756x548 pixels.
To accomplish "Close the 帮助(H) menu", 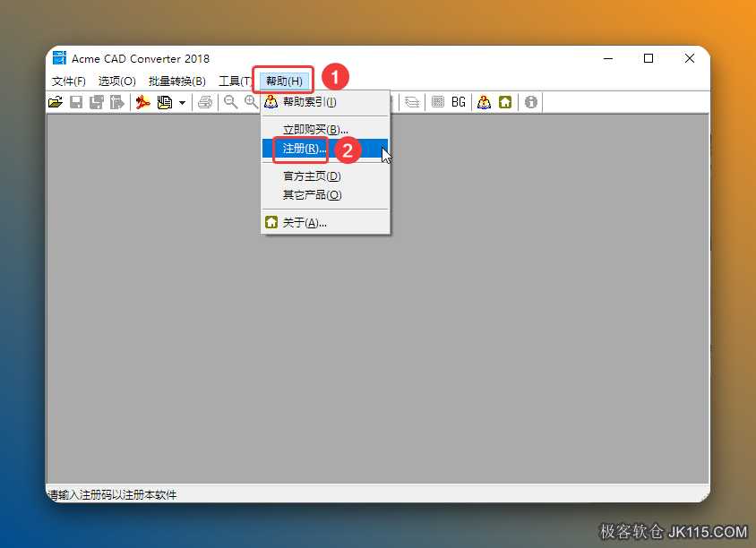I will (284, 81).
